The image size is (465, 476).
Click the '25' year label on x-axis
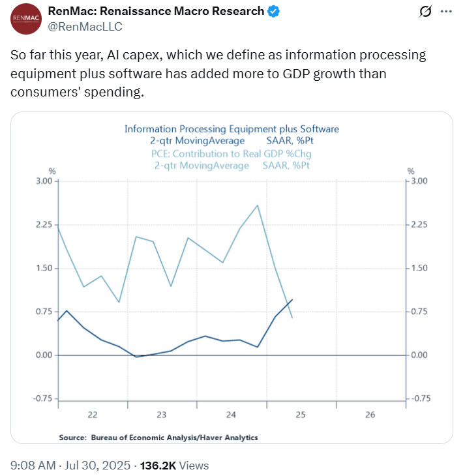pos(301,415)
